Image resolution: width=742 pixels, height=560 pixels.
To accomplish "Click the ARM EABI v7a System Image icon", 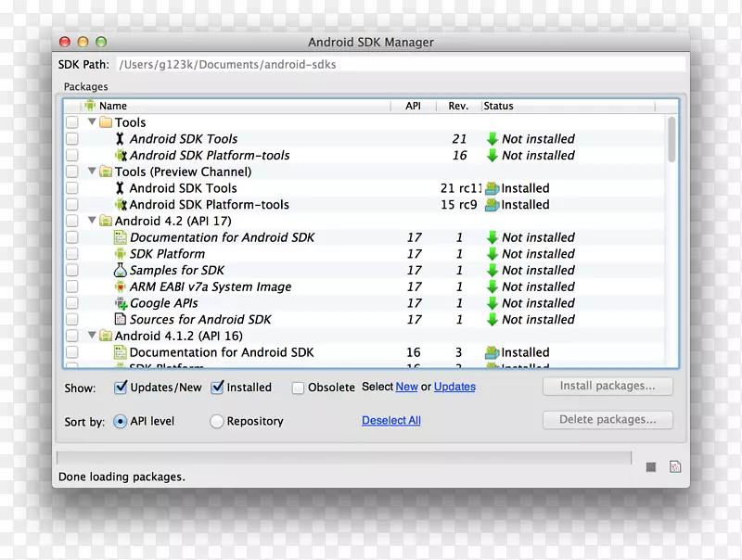I will tap(120, 287).
